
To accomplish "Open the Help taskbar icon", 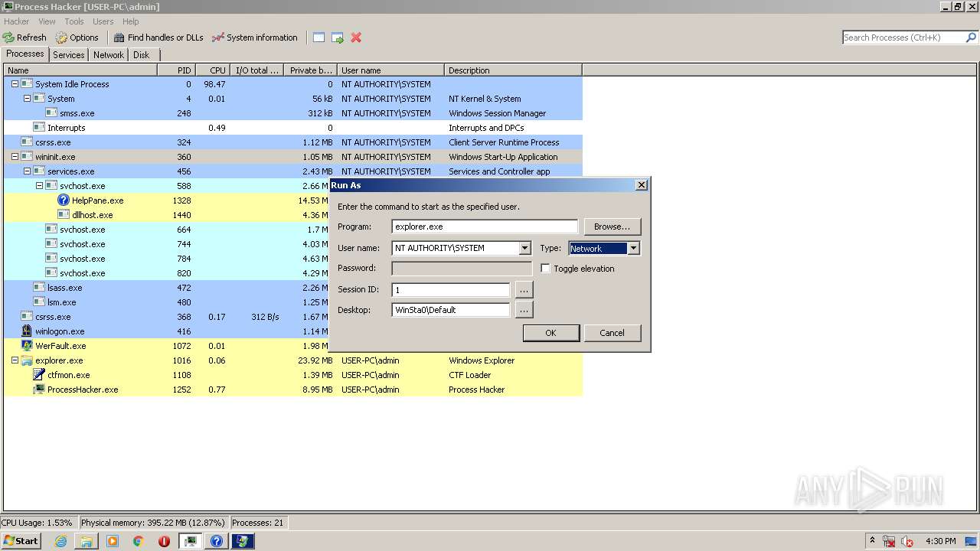I will [217, 541].
